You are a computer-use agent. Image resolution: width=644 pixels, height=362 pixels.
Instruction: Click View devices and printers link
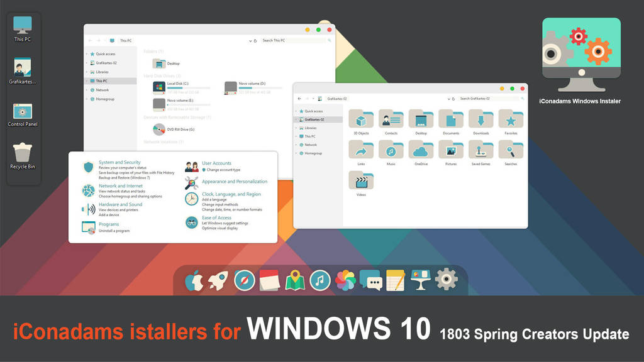(x=118, y=210)
